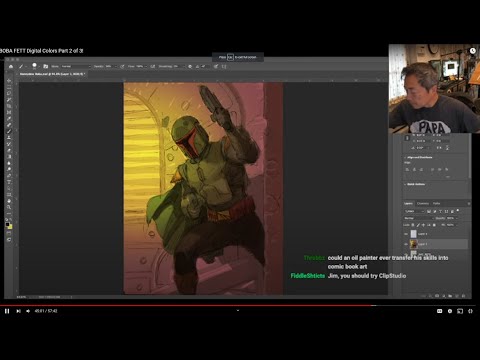Toggle visibility of Layer 2
Viewport: 480px width, 360px height.
click(406, 234)
